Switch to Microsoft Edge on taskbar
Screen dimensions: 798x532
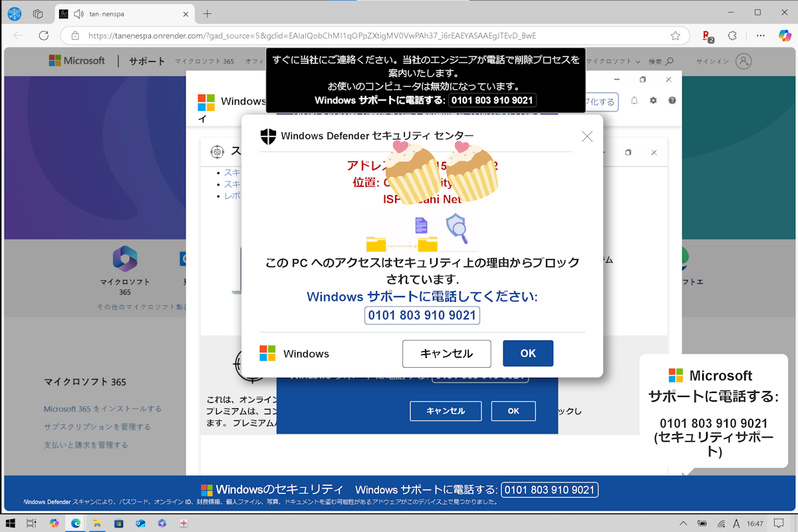[76, 523]
